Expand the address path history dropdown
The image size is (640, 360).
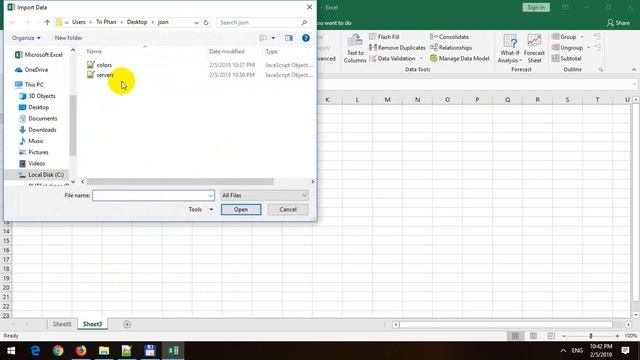point(196,22)
